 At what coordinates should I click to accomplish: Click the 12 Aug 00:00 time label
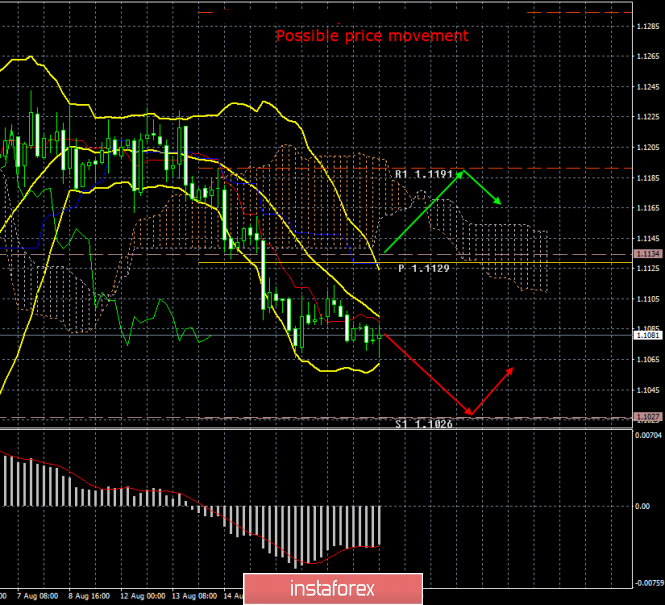point(142,596)
